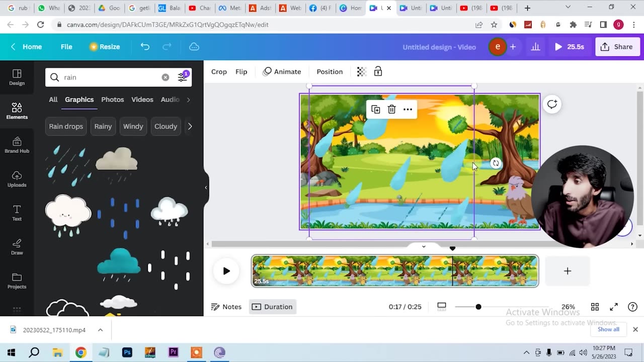Screen dimensions: 644x362
Task: Open the Notes panel
Action: pos(226,307)
